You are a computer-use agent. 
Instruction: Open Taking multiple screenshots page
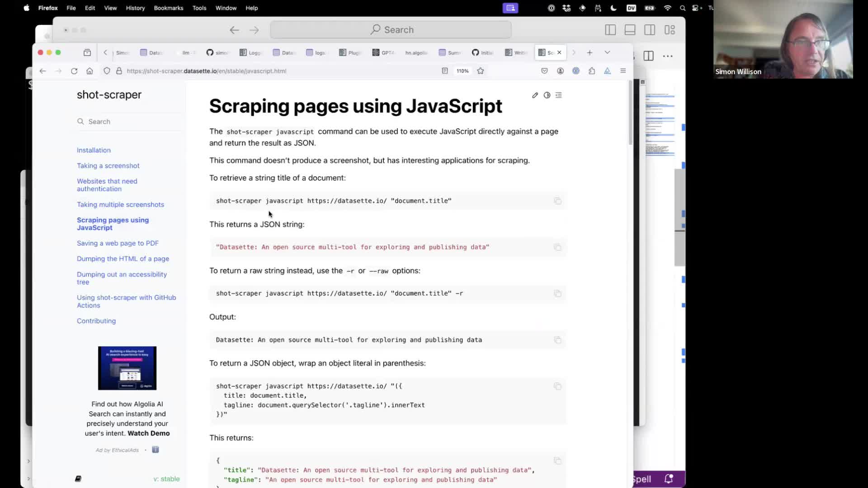[x=120, y=205]
